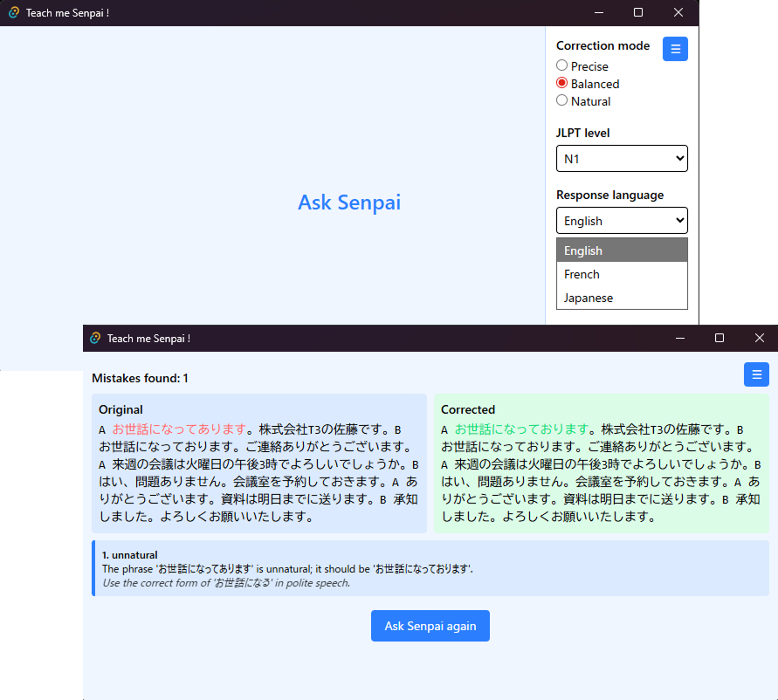This screenshot has height=700, width=778.
Task: Click the green corrected phrase in Corrected
Action: click(521, 429)
